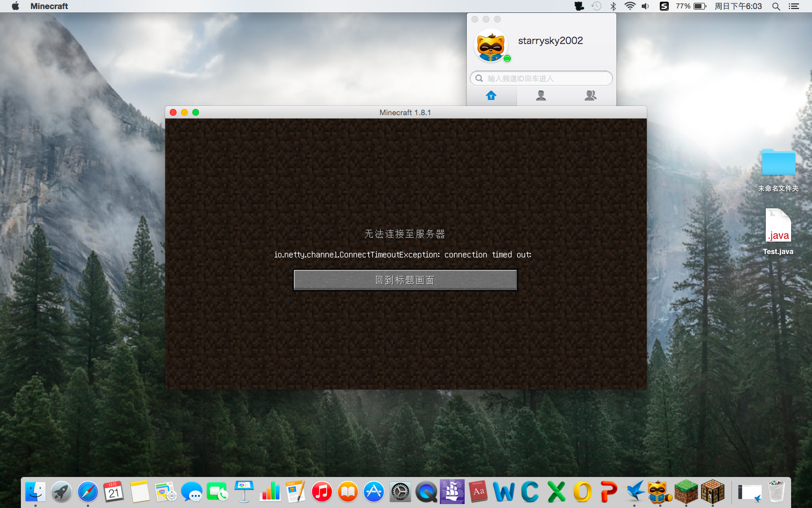Select the YY home tab icon
Screen dimensions: 812x508
coord(491,95)
